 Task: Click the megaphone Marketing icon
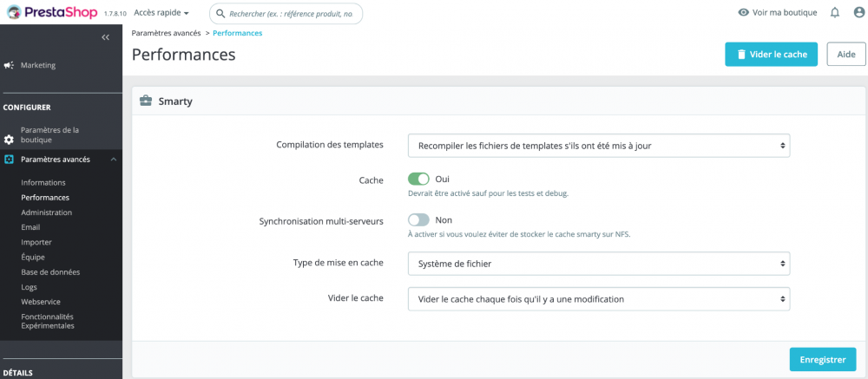(9, 65)
